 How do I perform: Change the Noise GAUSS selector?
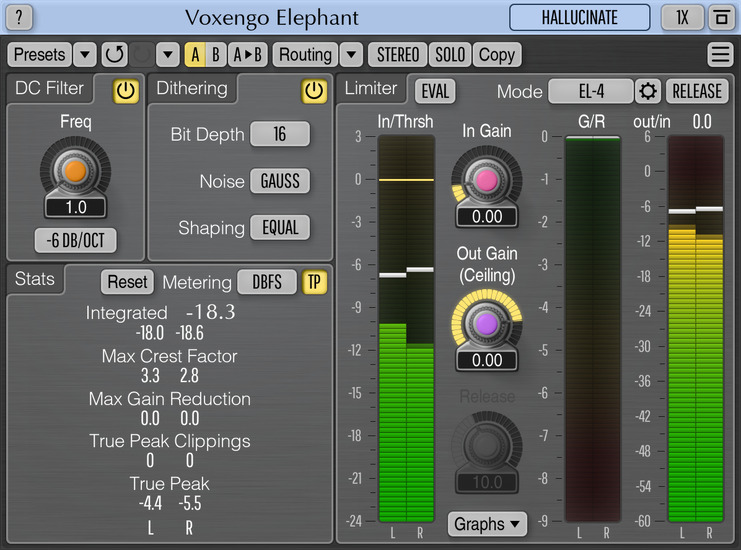(280, 181)
